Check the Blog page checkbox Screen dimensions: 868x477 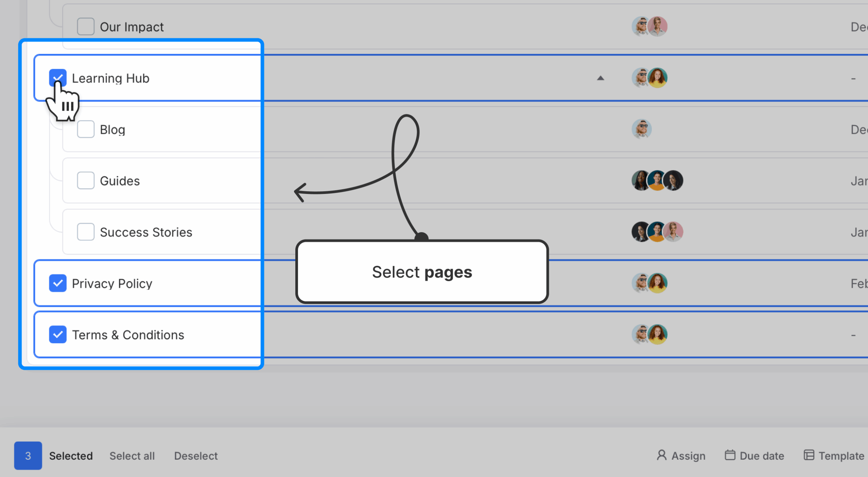(x=85, y=129)
